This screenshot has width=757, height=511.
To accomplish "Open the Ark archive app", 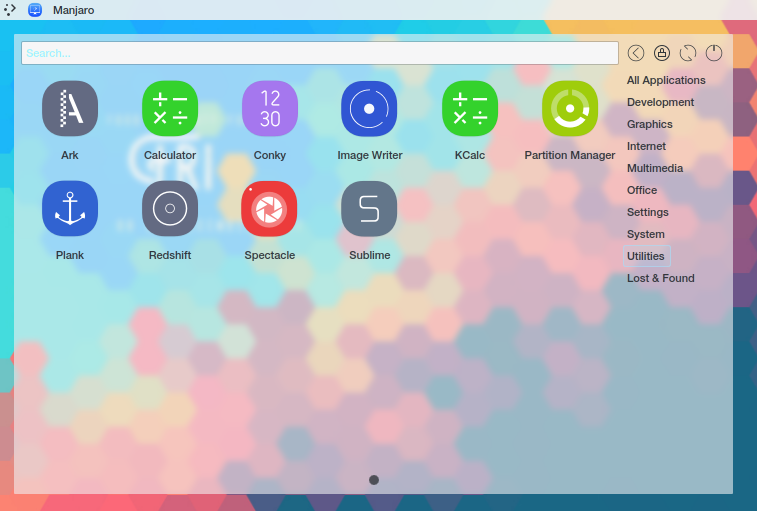I will [70, 109].
